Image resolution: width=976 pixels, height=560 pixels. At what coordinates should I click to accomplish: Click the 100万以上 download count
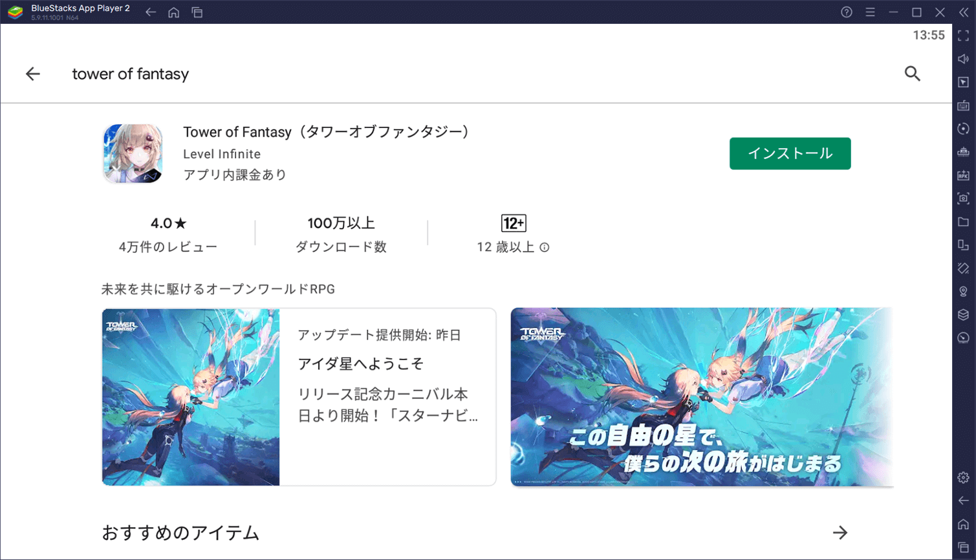click(342, 223)
